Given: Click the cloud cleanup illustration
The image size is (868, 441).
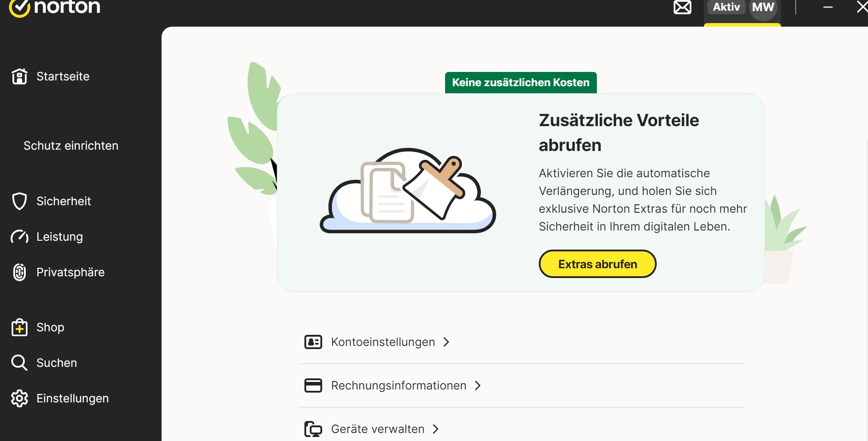Looking at the screenshot, I should tap(408, 191).
